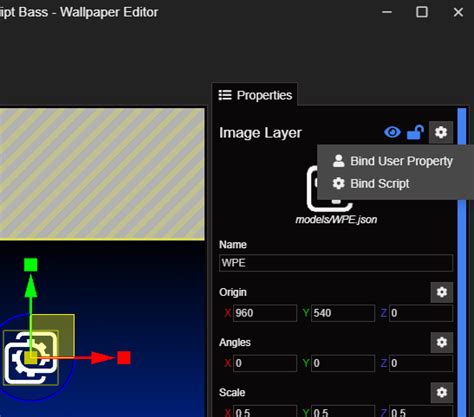Open the Origin gear options

pos(442,292)
